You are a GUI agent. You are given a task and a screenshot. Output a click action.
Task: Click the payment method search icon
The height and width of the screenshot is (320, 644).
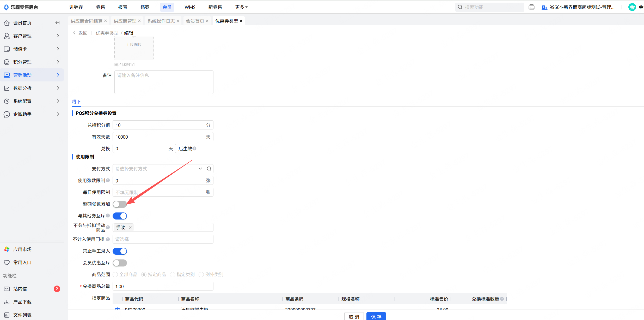[x=209, y=169]
